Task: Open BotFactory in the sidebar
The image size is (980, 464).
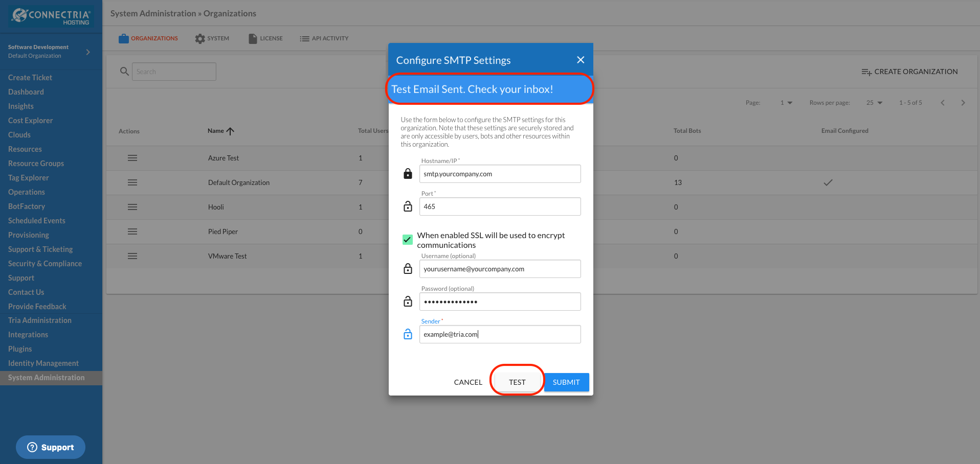Action: [x=27, y=206]
